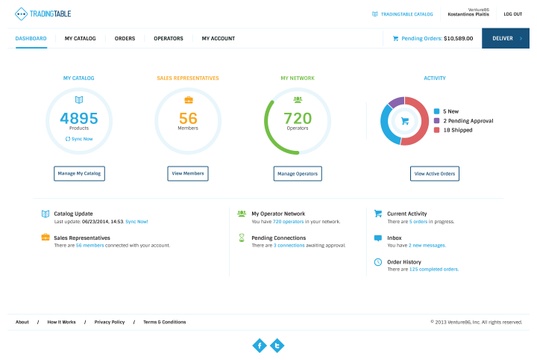
Task: Click the Deliver button
Action: click(505, 38)
